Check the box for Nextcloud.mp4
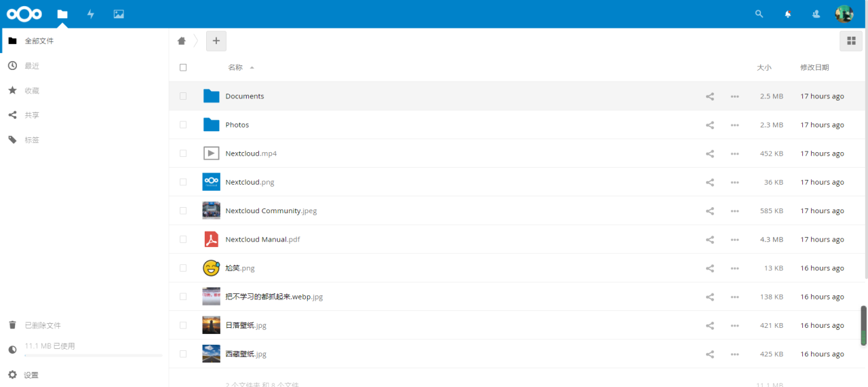The height and width of the screenshot is (387, 868). click(x=183, y=153)
